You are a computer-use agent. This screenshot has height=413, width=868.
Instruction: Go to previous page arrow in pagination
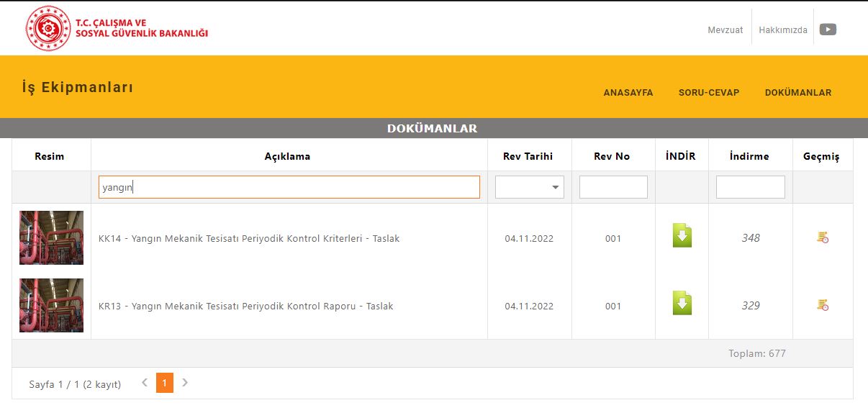click(145, 383)
